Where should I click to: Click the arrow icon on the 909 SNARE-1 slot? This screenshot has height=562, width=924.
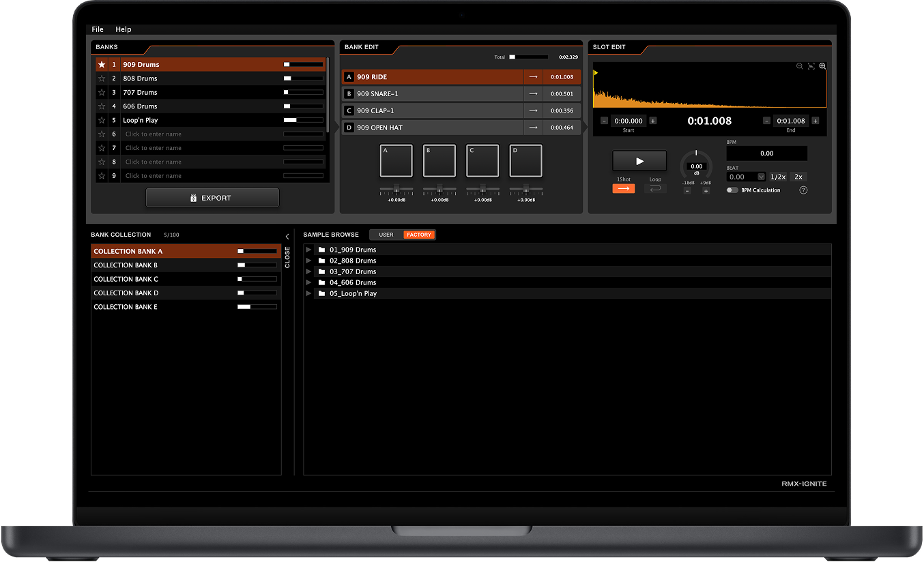click(533, 93)
